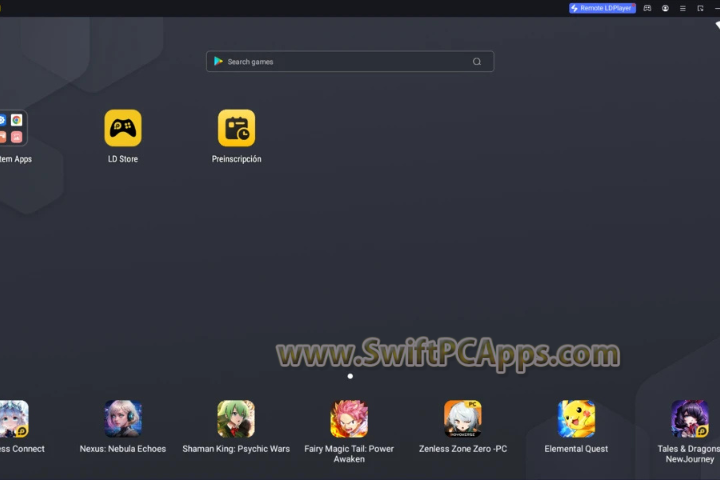The width and height of the screenshot is (720, 480).
Task: Open the hamburger menu in title bar
Action: (x=683, y=8)
